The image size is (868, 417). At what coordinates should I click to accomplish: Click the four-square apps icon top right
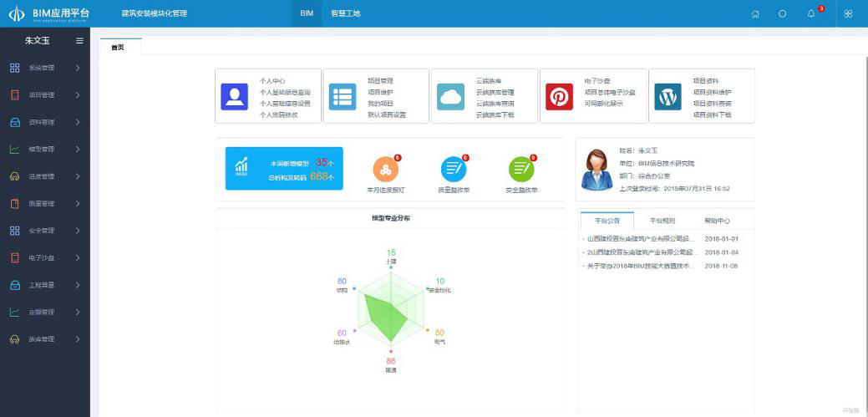[x=848, y=13]
